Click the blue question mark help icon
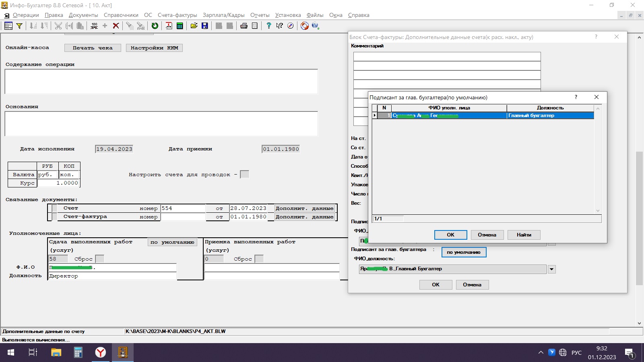The width and height of the screenshot is (644, 362). pyautogui.click(x=268, y=26)
